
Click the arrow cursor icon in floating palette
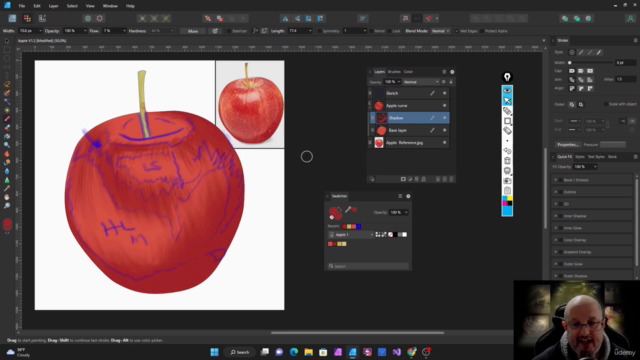click(507, 100)
